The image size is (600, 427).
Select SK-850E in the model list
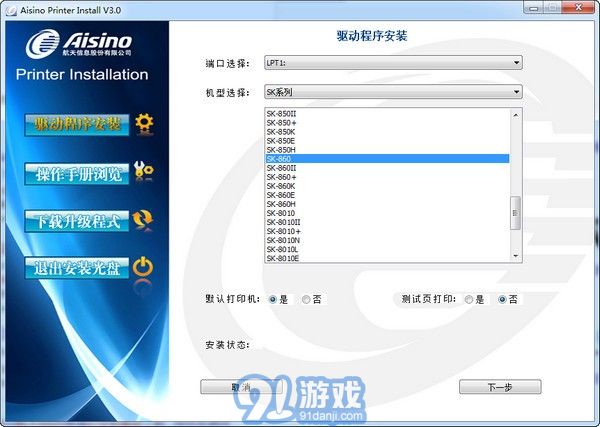click(x=387, y=141)
